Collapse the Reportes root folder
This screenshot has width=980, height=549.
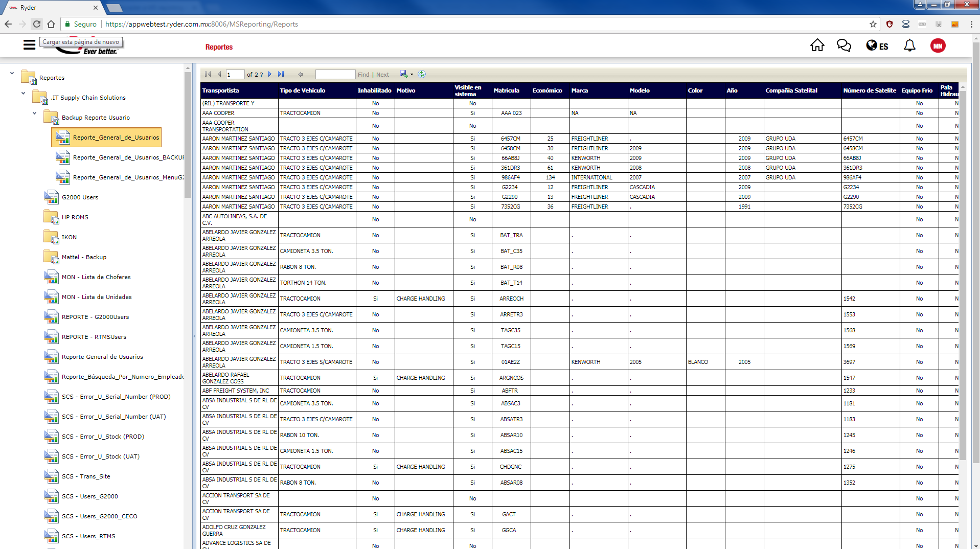pyautogui.click(x=12, y=74)
